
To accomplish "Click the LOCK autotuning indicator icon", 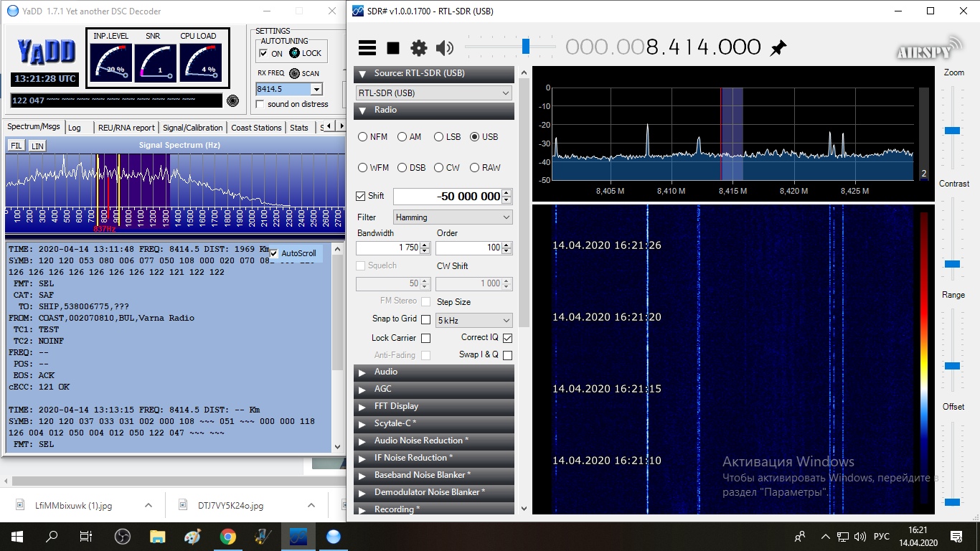I will click(295, 53).
